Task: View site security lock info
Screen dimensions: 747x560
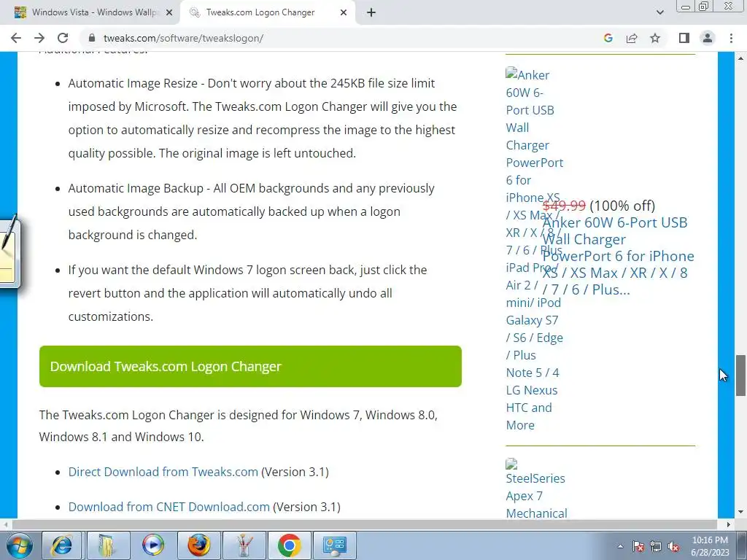Action: [x=93, y=38]
